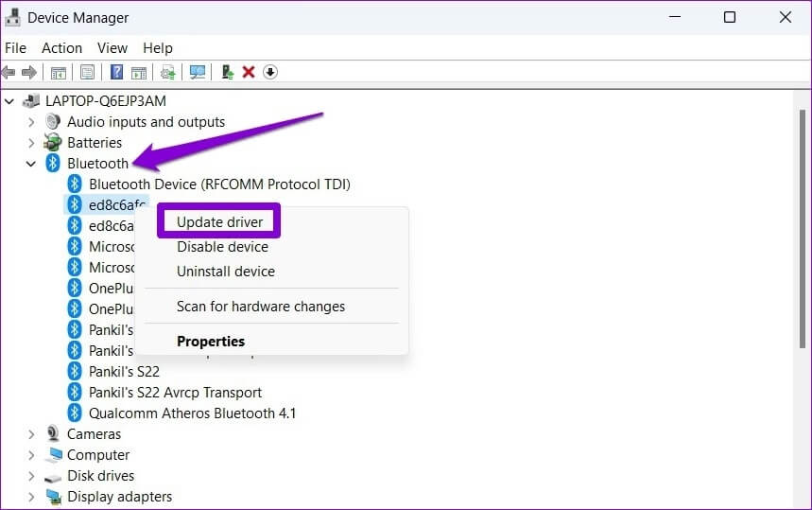This screenshot has height=510, width=812.
Task: Select the Audio inputs and outputs label
Action: [x=146, y=122]
